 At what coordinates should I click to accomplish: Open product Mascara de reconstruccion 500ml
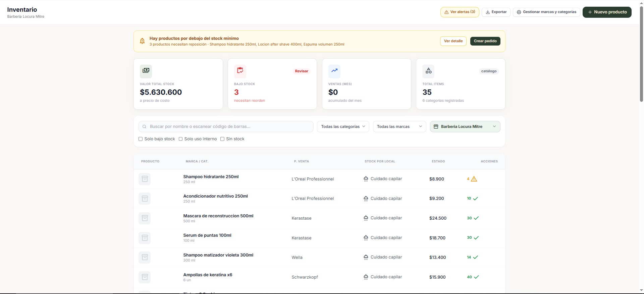218,216
